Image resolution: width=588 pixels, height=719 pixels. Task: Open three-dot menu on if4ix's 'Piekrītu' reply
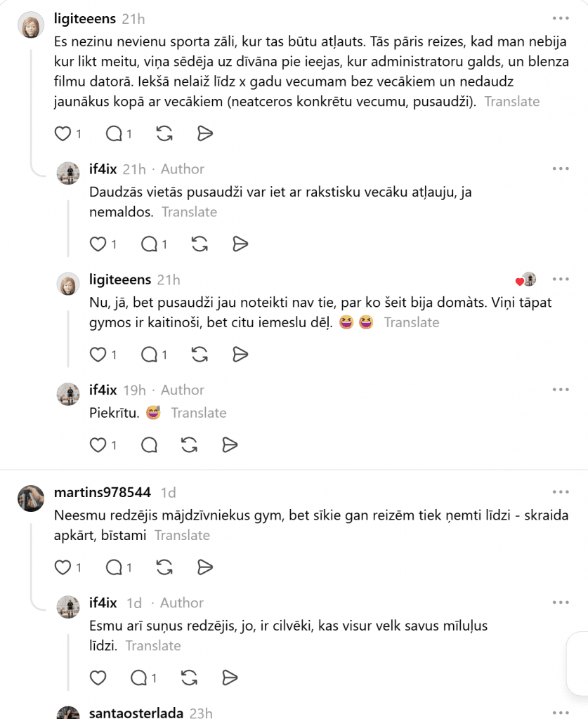pyautogui.click(x=561, y=390)
